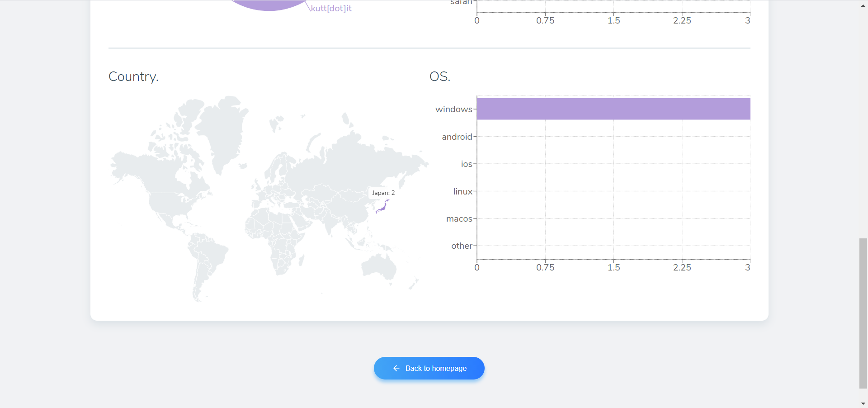Click the 'macos' axis label
Screen dimensions: 868x408
(459, 218)
